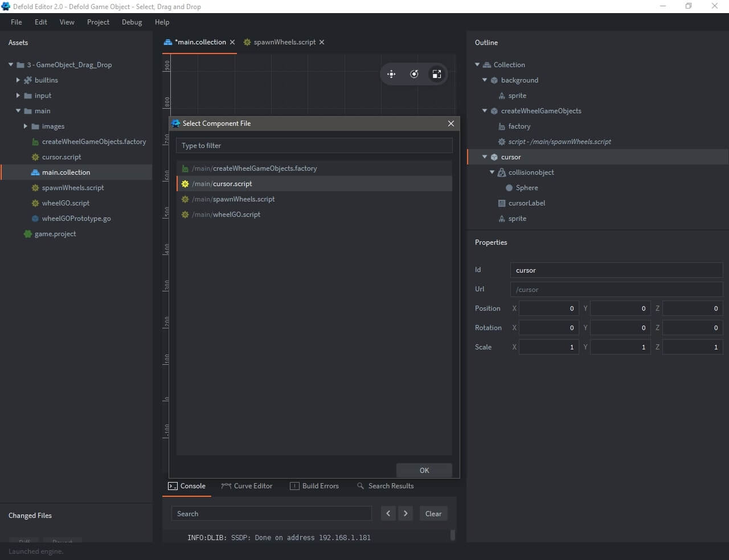Click the Sphere shape icon in Outline
Screen dimensions: 729x560
509,188
